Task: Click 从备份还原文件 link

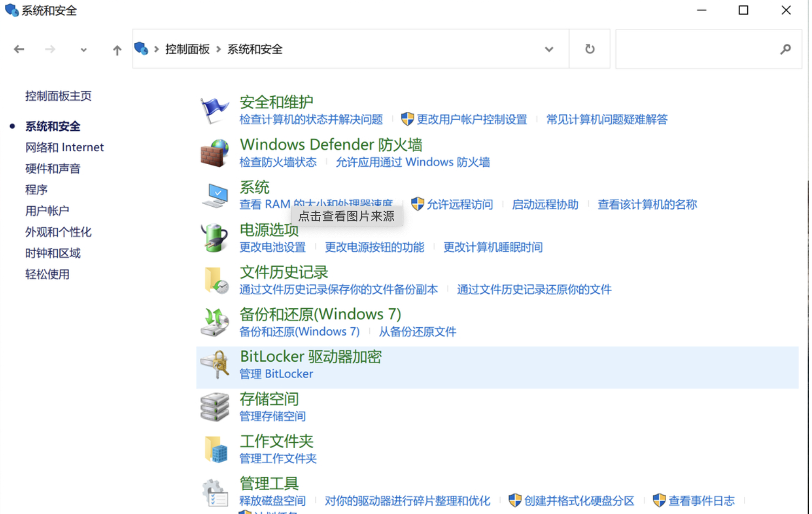Action: 417,332
